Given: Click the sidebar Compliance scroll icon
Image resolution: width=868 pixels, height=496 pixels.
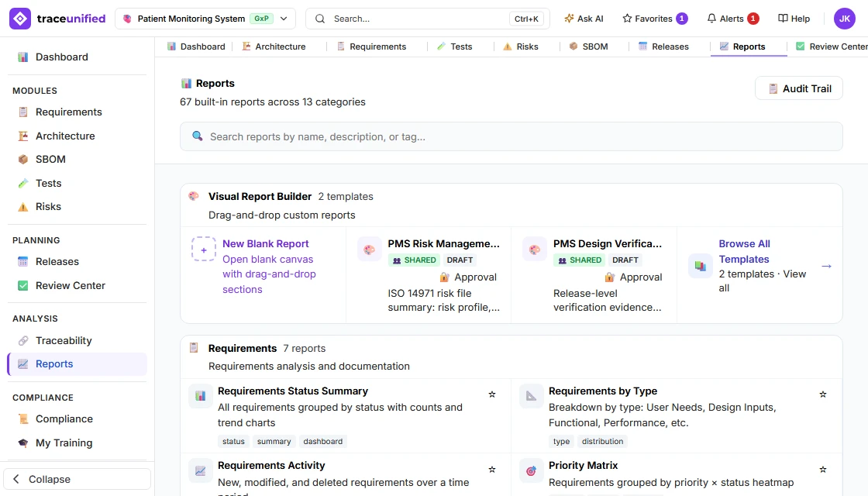Looking at the screenshot, I should point(22,419).
